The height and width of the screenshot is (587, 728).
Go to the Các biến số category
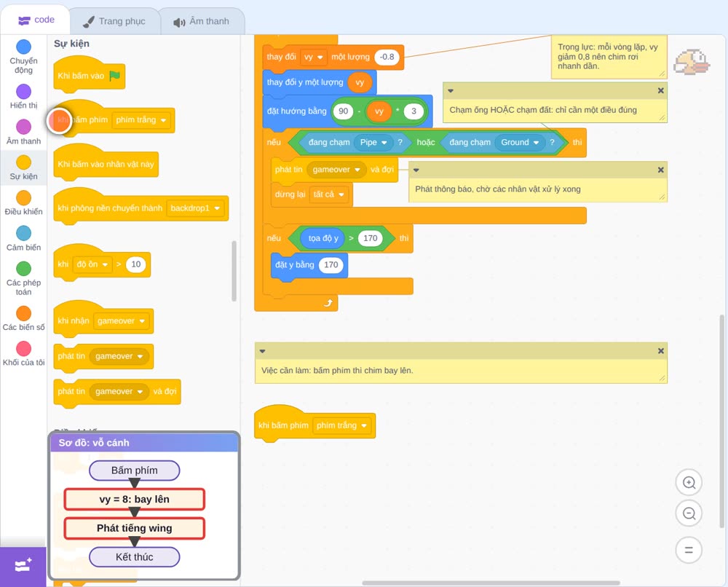[23, 318]
